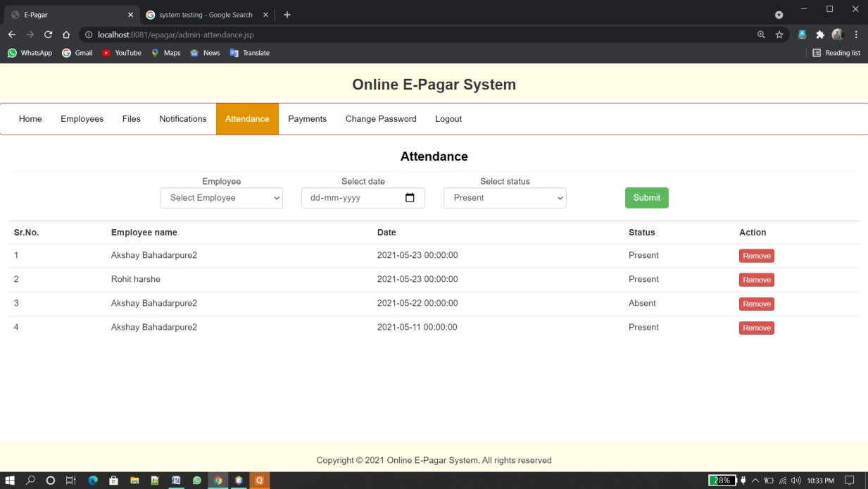868x489 pixels.
Task: Open the browser's Reading list
Action: (x=836, y=52)
